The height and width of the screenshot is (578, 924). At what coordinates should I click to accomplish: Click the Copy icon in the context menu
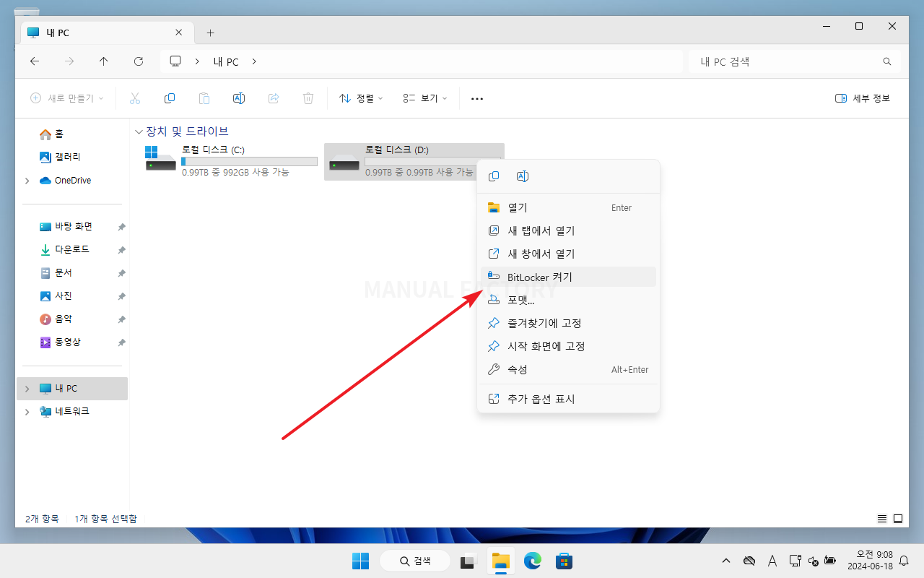(x=494, y=176)
